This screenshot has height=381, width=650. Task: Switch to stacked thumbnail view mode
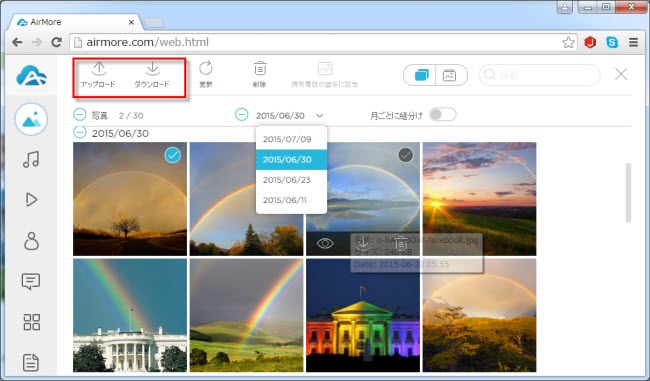coord(421,75)
